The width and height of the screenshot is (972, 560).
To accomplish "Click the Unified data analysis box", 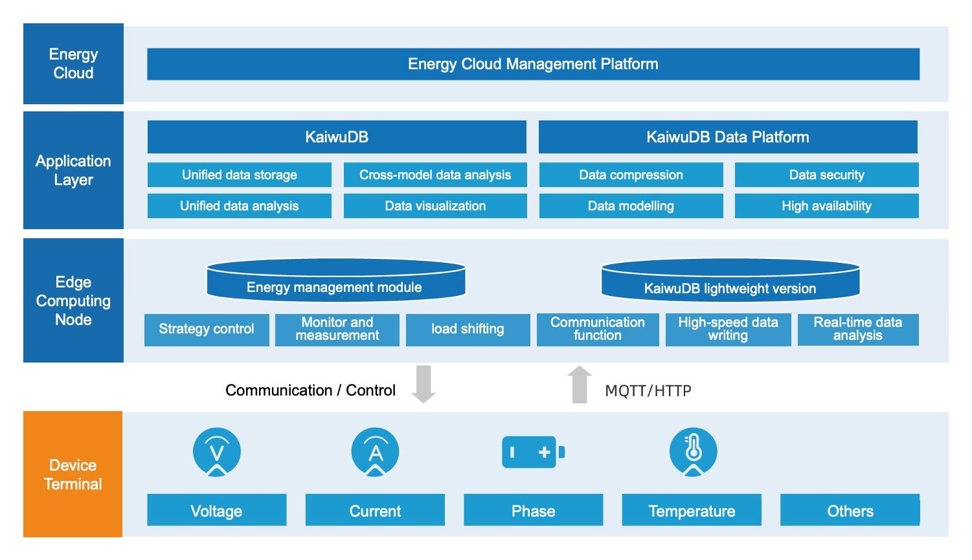I will coord(240,206).
